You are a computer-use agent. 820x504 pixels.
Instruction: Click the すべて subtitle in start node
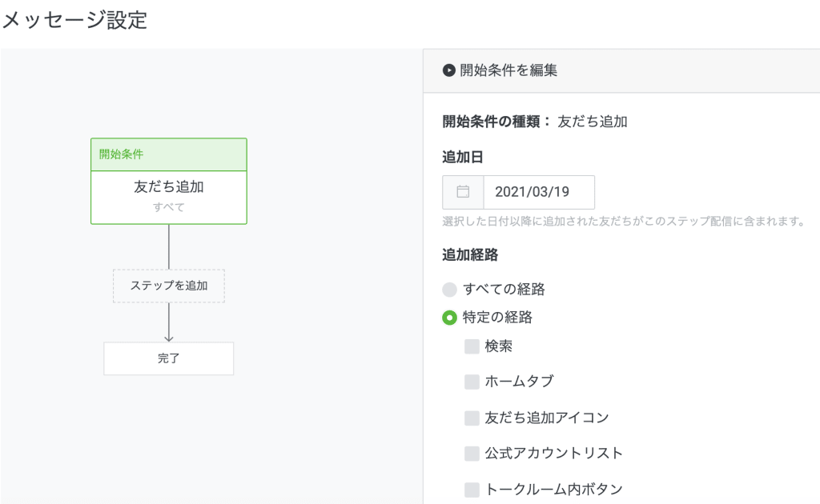[168, 207]
